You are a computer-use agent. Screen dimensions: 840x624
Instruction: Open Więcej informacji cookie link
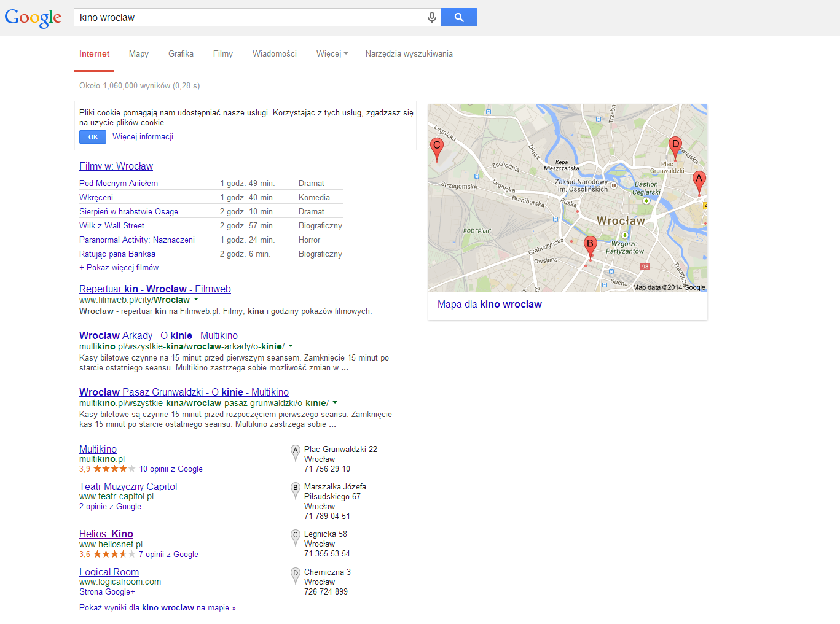point(143,137)
